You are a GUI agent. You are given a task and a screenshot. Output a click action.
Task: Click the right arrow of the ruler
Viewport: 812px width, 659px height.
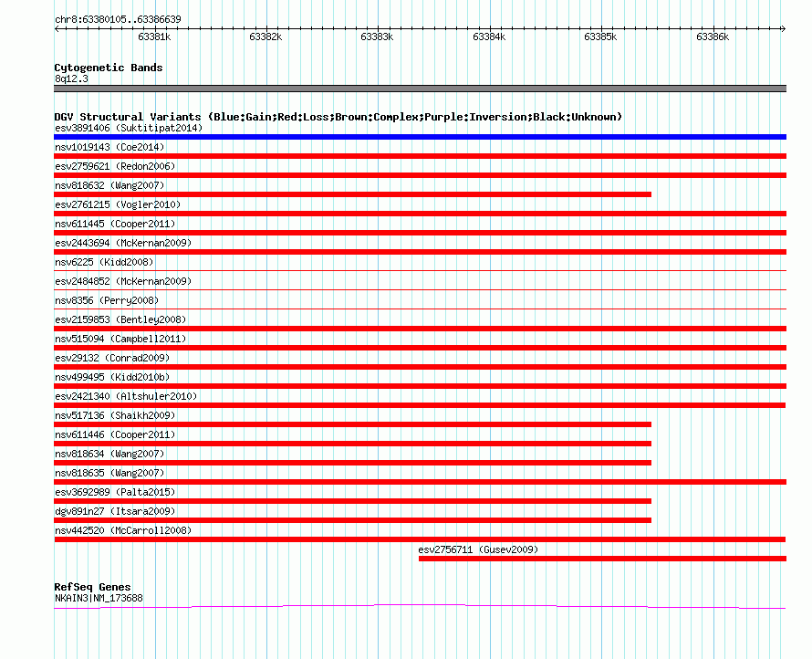click(x=783, y=29)
